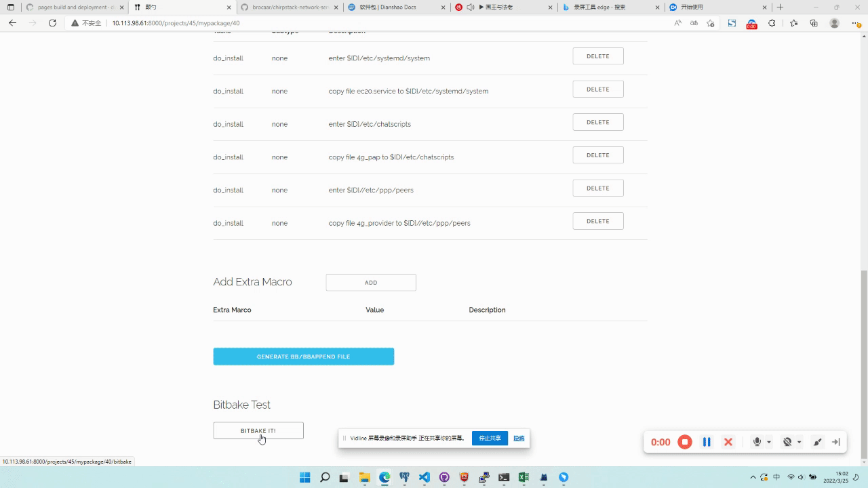Show hidden system tray icons
The width and height of the screenshot is (868, 488).
(x=753, y=477)
